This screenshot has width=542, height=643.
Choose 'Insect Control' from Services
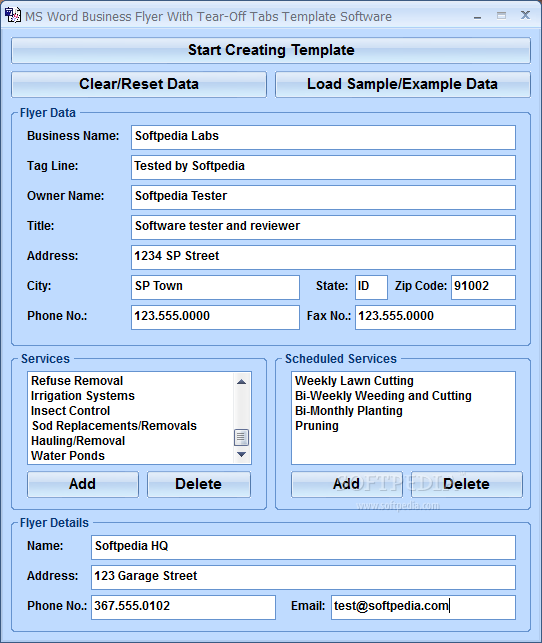pos(71,411)
